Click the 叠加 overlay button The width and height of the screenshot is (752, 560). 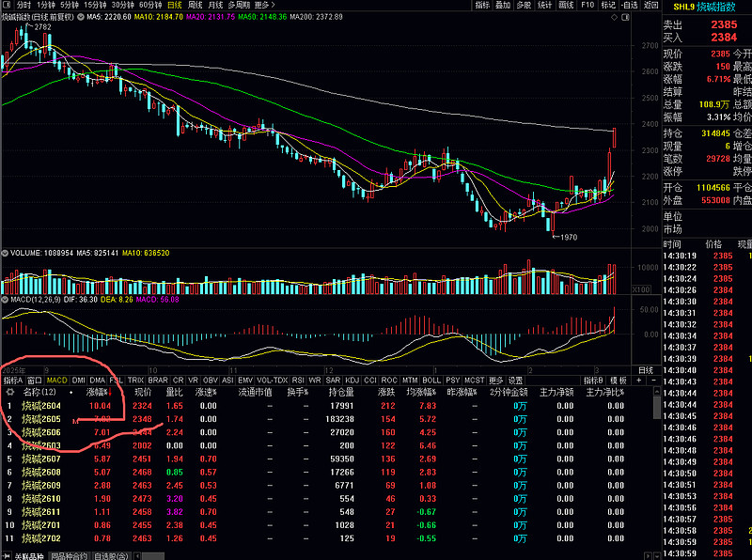pyautogui.click(x=504, y=5)
